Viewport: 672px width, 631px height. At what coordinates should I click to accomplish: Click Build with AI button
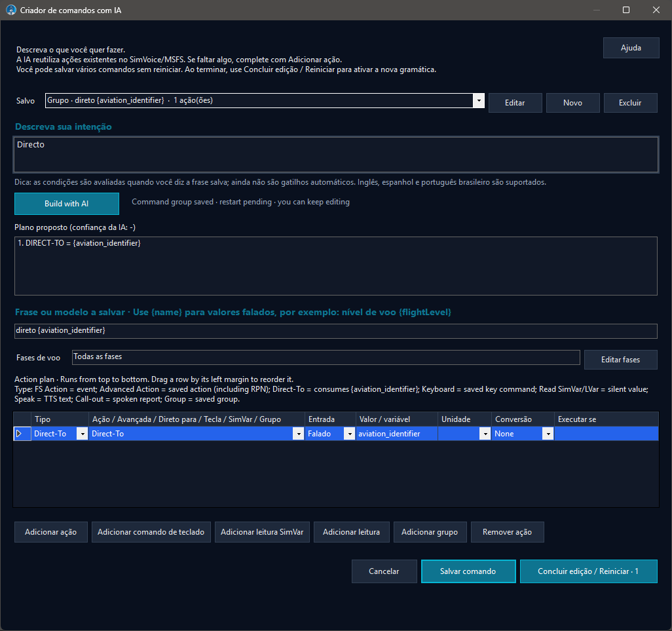[x=66, y=204]
